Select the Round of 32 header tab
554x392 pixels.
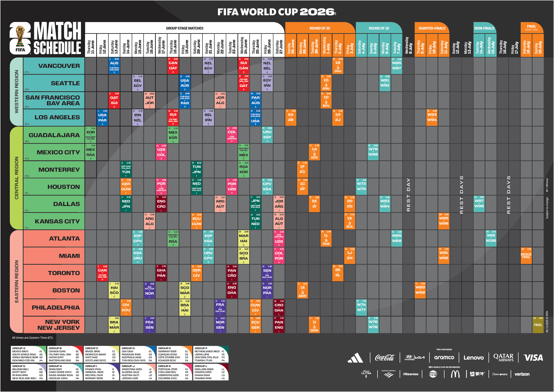click(320, 28)
